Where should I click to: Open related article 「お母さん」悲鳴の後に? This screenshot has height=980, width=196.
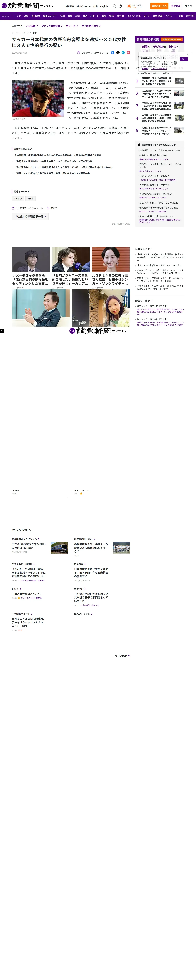(x=53, y=161)
